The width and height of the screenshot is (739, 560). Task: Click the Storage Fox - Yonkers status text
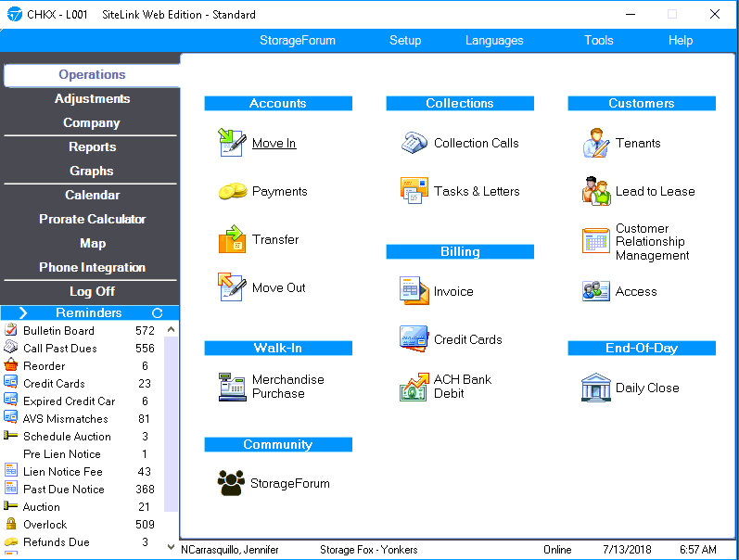pos(368,550)
